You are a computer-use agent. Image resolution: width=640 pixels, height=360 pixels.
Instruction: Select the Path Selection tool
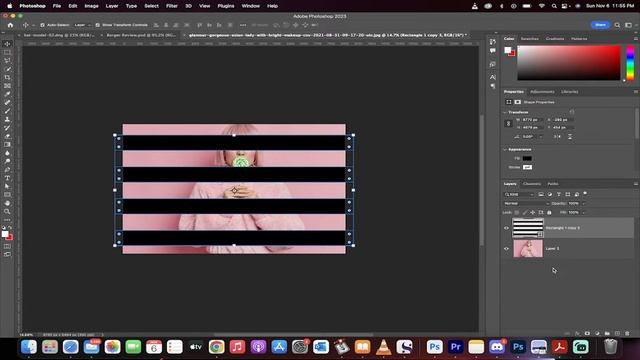(x=7, y=186)
